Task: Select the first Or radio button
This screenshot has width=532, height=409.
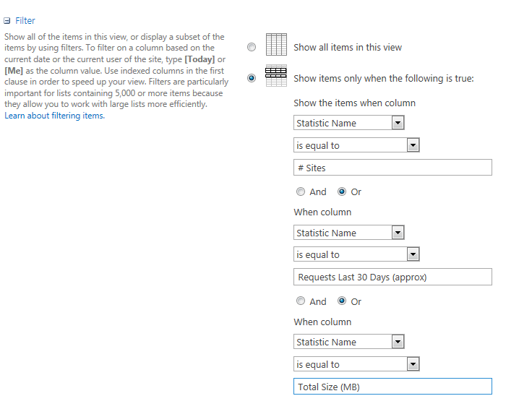Action: click(343, 192)
